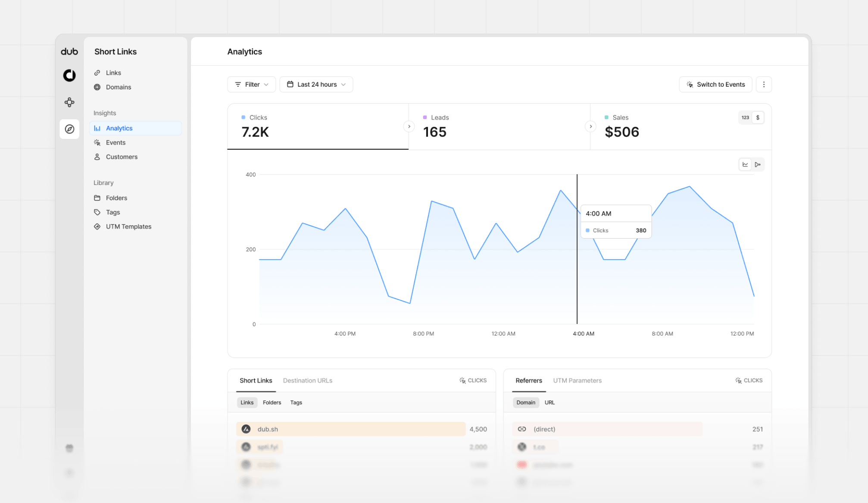Switch to the Destination URLs tab
The image size is (868, 503).
308,380
